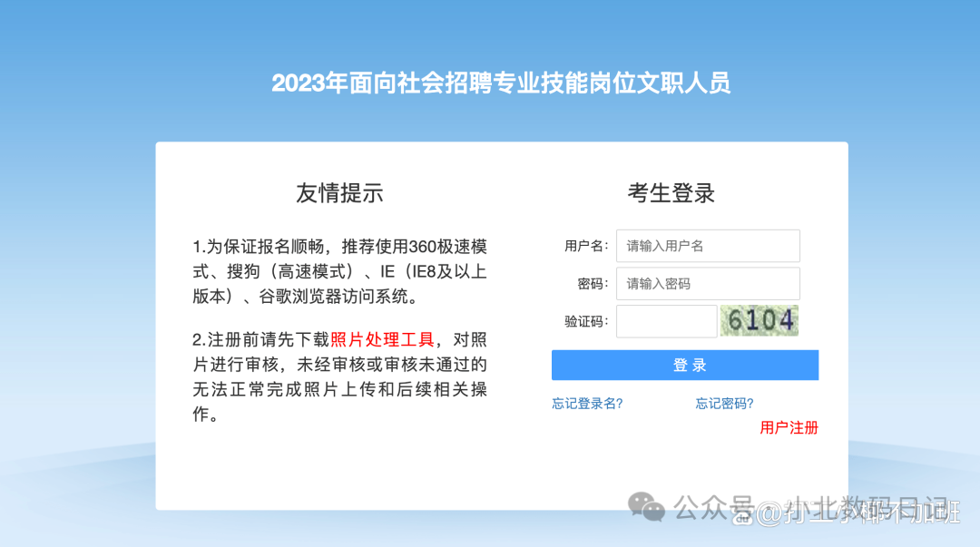Open the 忘记密码? password recovery link

click(723, 403)
